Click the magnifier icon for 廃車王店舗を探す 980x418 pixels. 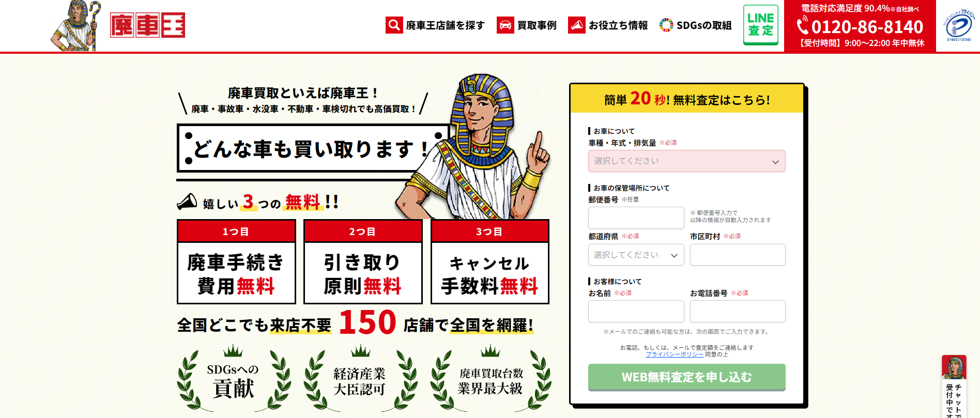[394, 25]
